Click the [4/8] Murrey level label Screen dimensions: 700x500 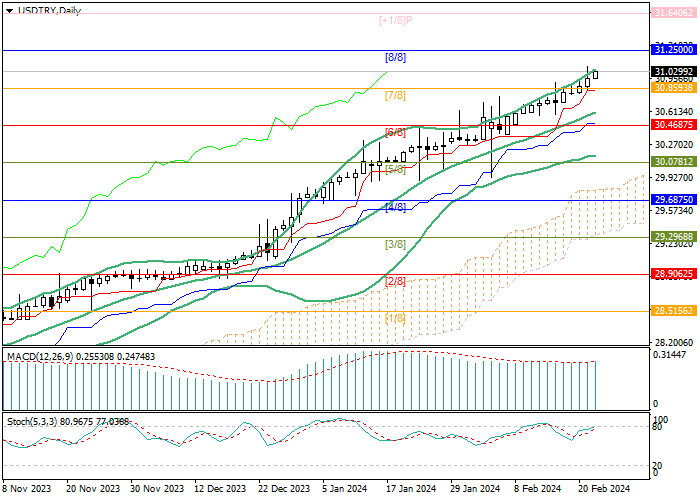395,207
